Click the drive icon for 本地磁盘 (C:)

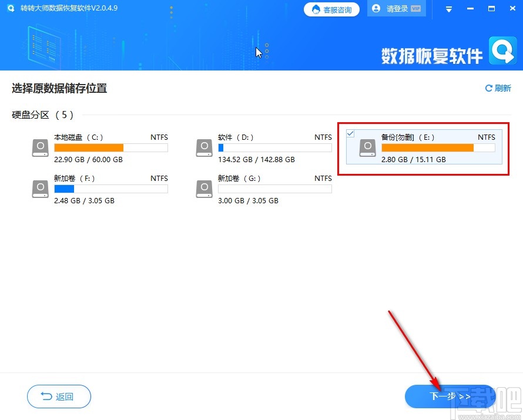pyautogui.click(x=39, y=147)
